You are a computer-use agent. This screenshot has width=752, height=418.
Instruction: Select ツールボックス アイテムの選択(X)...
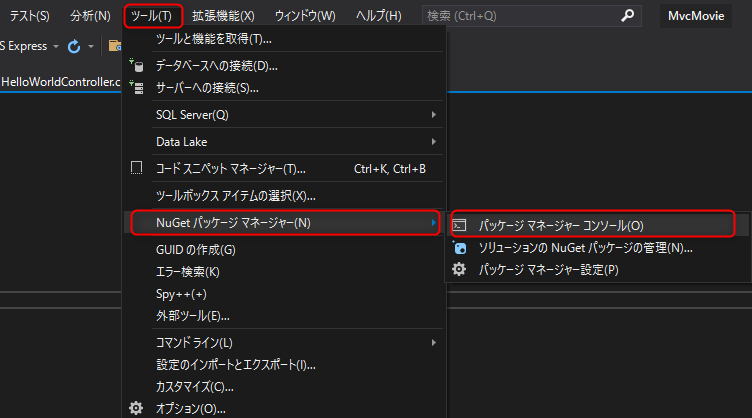pos(284,195)
